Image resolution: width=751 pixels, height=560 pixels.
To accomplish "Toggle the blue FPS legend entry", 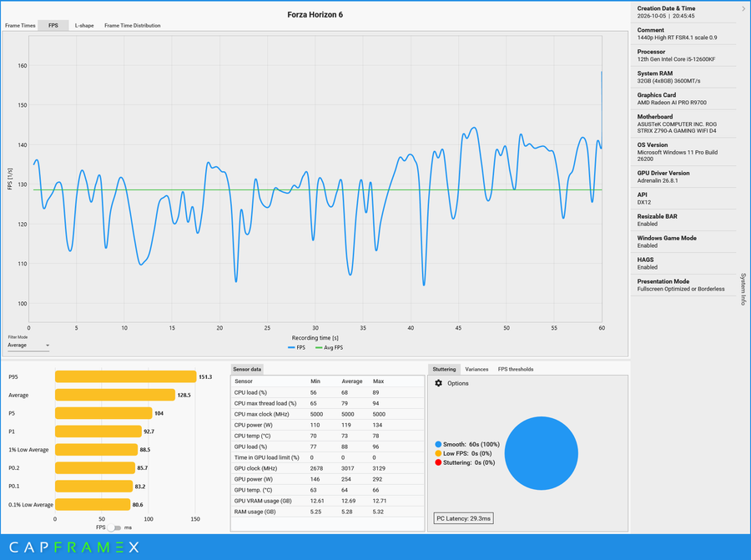I will 296,348.
